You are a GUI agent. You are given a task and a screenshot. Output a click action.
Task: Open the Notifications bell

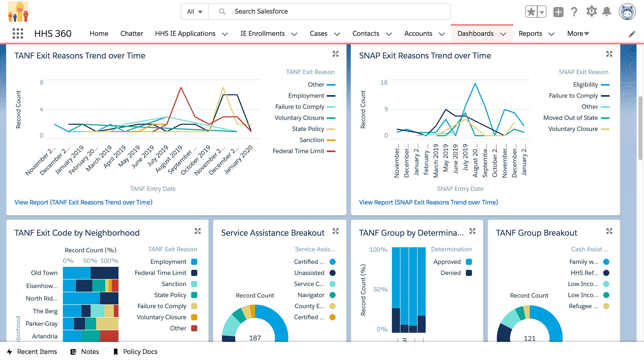pyautogui.click(x=607, y=12)
